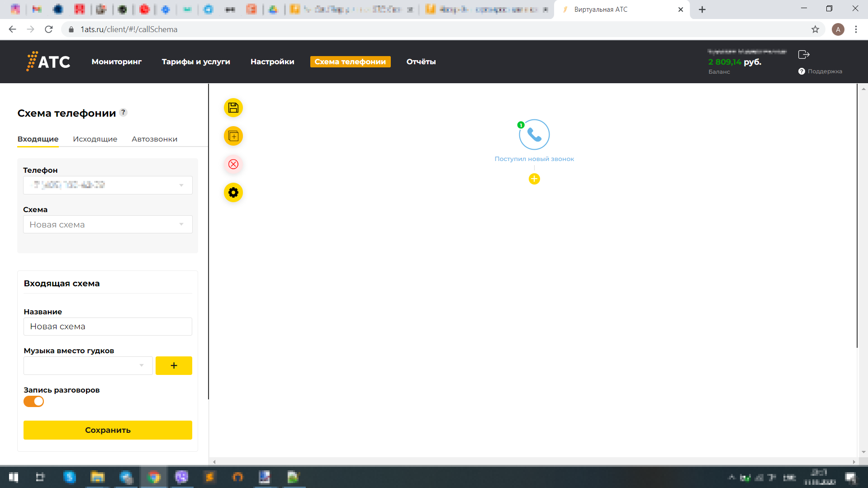Click the add new schema icon
Image resolution: width=868 pixels, height=488 pixels.
click(233, 136)
